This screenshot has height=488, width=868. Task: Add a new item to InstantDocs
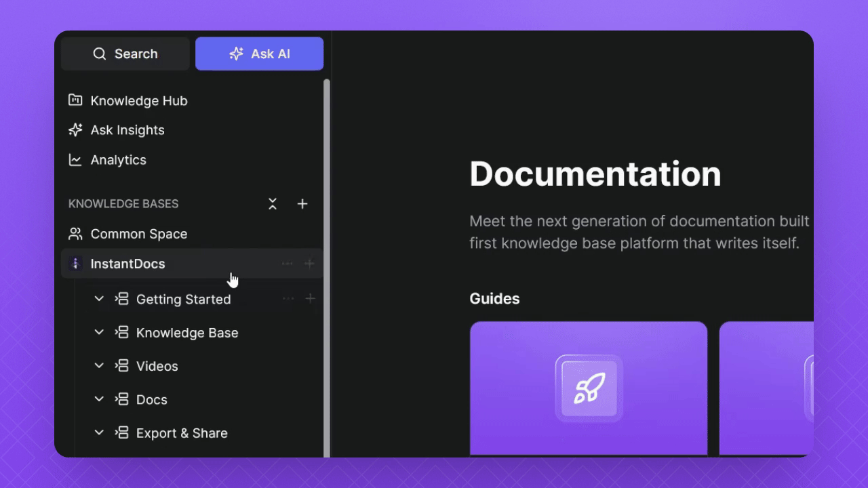click(x=309, y=264)
